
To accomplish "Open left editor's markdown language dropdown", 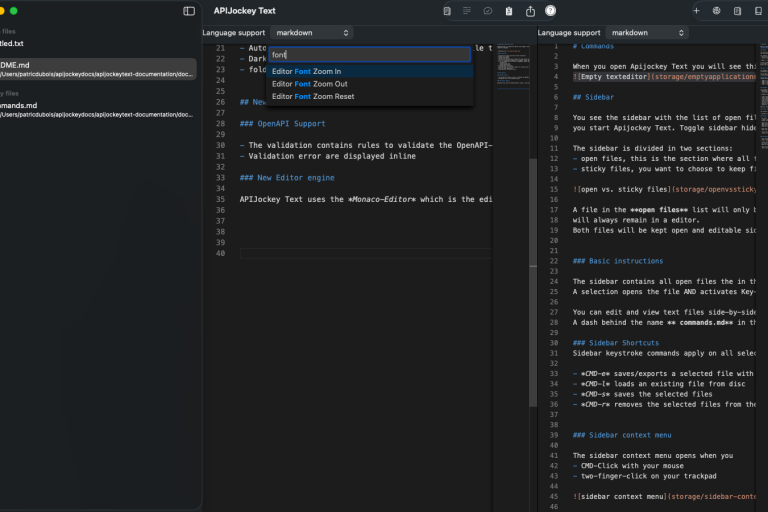I will coord(311,33).
